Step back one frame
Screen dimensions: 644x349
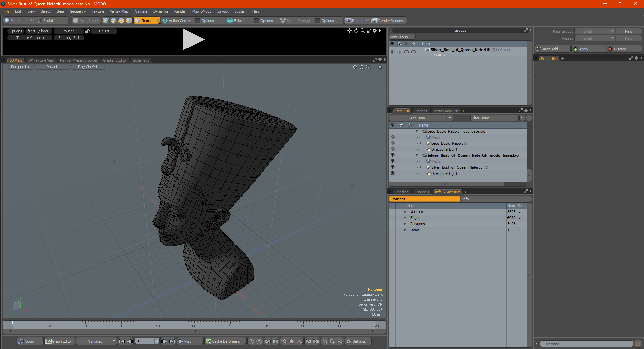point(130,341)
